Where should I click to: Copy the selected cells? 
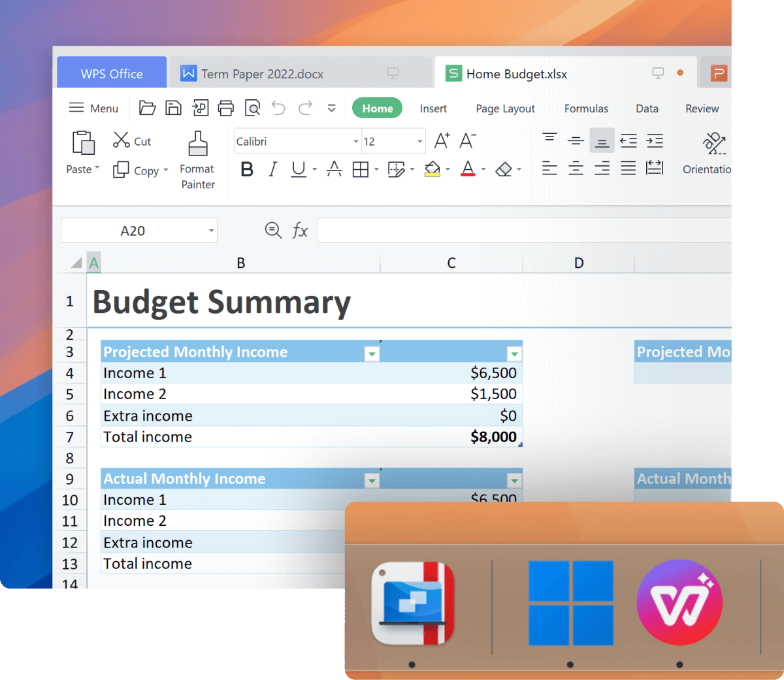(136, 170)
